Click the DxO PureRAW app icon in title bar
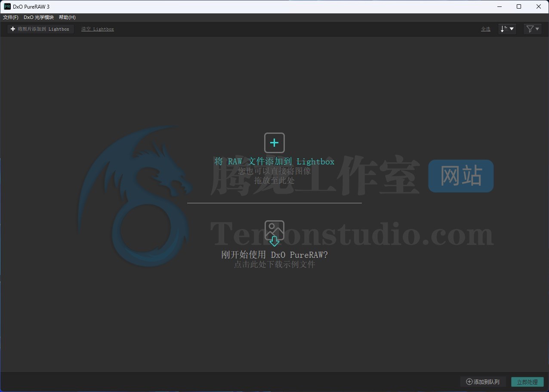Viewport: 549px width, 392px height. pos(7,6)
